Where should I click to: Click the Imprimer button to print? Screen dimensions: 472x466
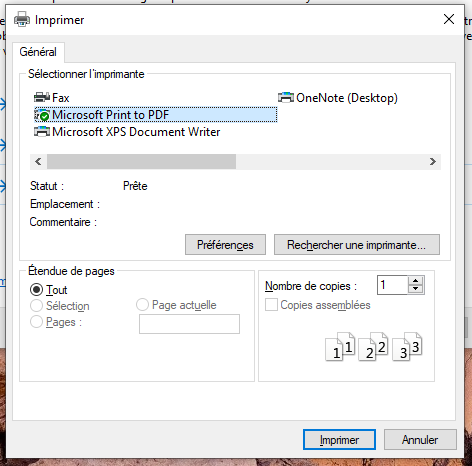pos(339,440)
